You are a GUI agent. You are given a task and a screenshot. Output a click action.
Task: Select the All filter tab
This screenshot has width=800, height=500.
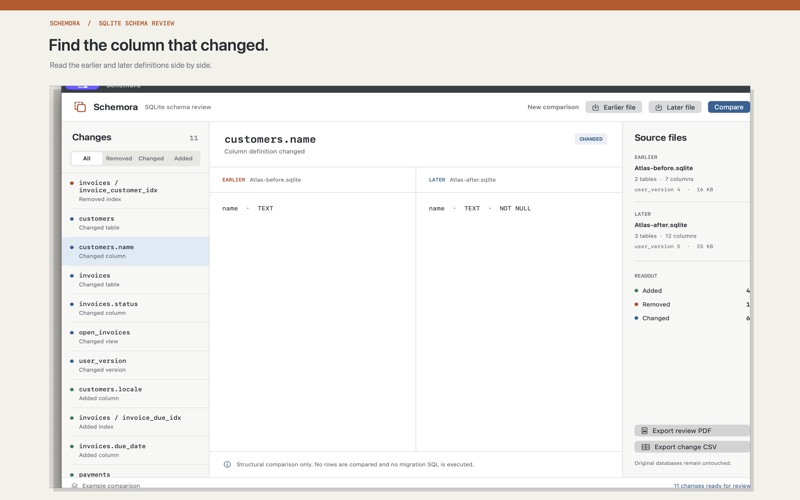pos(87,159)
